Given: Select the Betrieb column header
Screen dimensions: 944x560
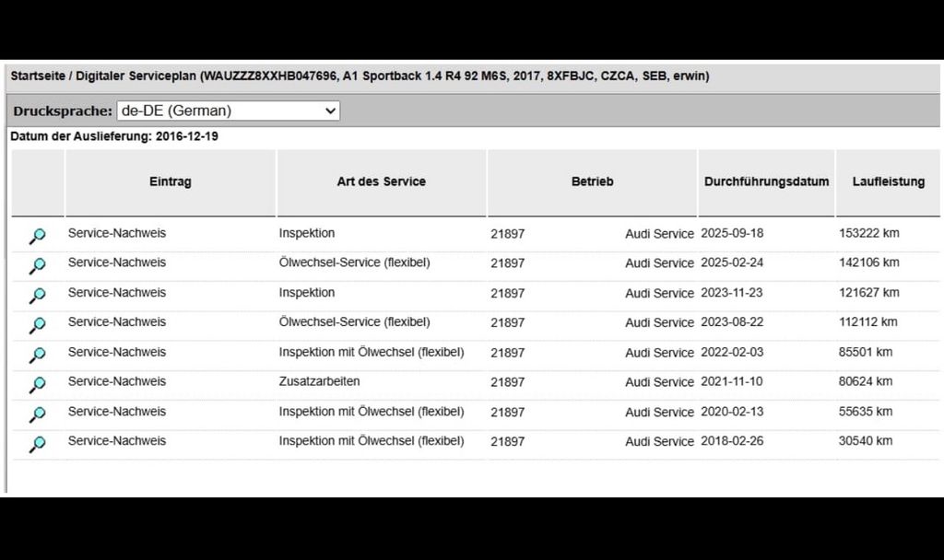Looking at the screenshot, I should click(592, 182).
